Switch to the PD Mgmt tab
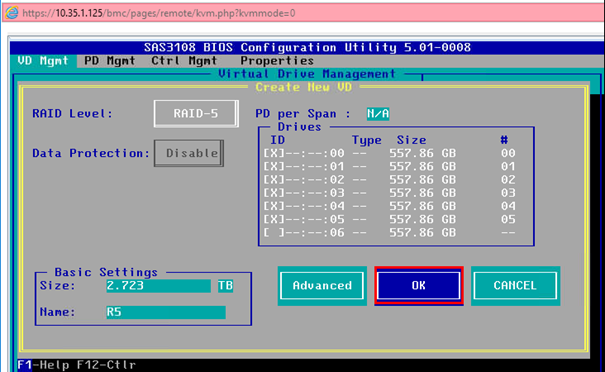This screenshot has height=372, width=605. [x=110, y=61]
